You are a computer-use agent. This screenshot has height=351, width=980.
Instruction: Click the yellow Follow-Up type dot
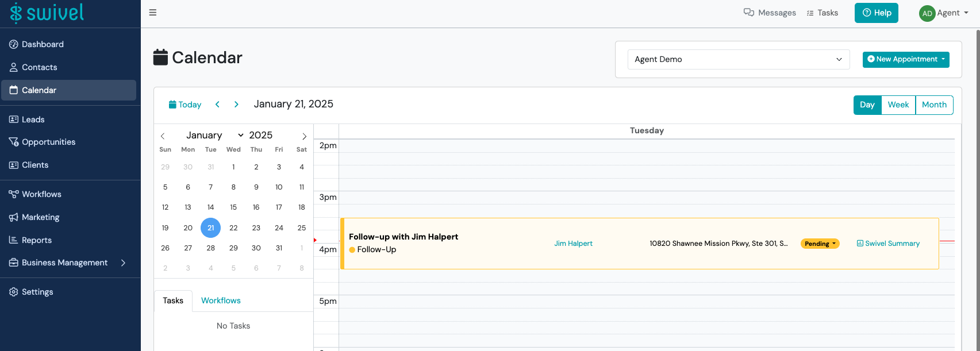tap(352, 250)
